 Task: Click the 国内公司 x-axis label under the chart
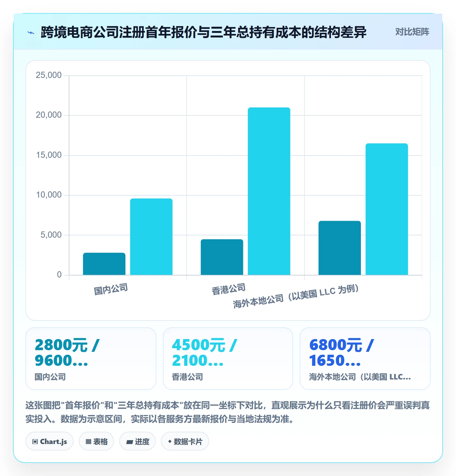coord(111,289)
